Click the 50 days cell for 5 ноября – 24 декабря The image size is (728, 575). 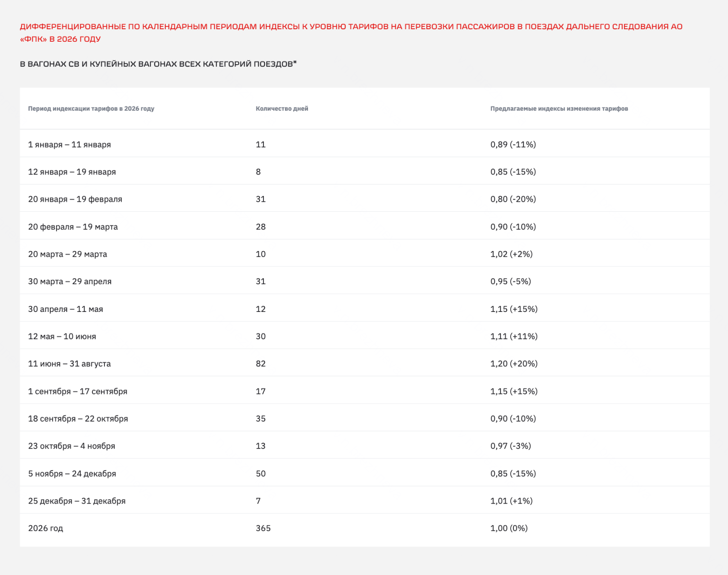(261, 473)
